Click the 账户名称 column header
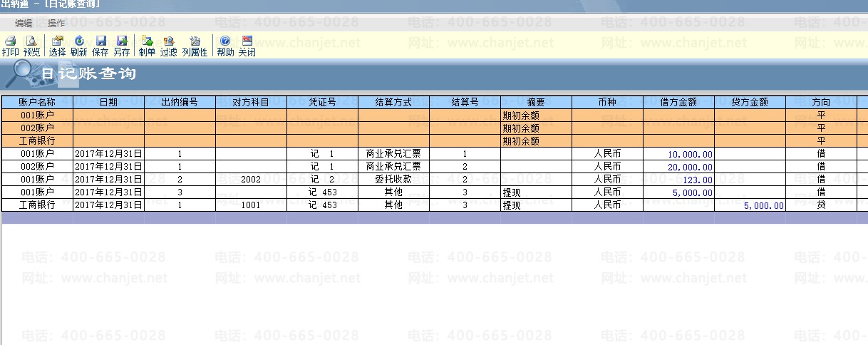Image resolution: width=868 pixels, height=345 pixels. pos(37,103)
